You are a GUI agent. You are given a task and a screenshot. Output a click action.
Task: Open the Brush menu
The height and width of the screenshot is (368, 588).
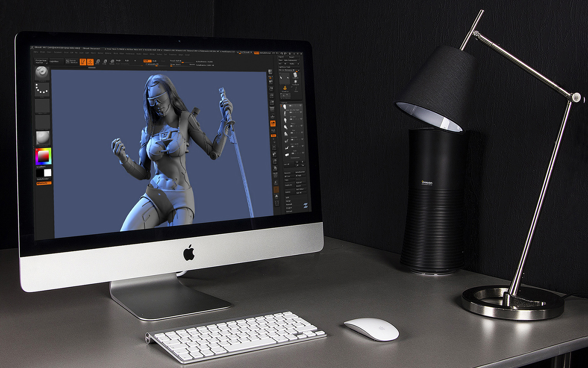(x=43, y=52)
